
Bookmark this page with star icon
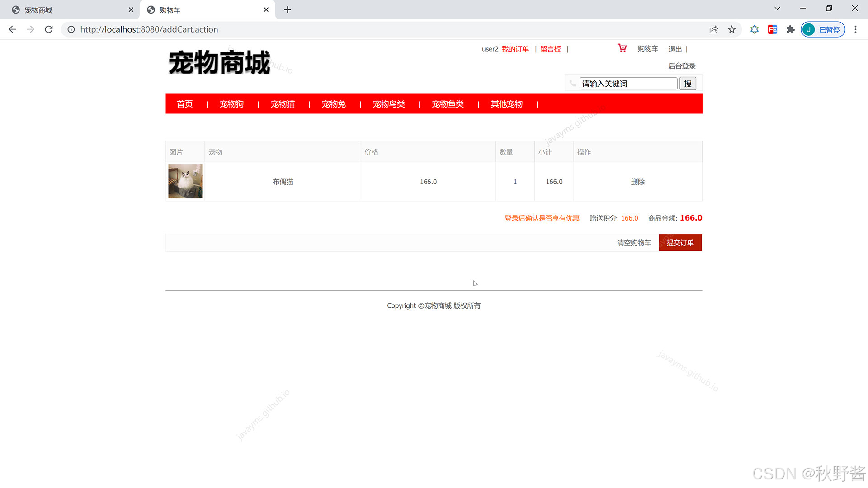(x=731, y=29)
